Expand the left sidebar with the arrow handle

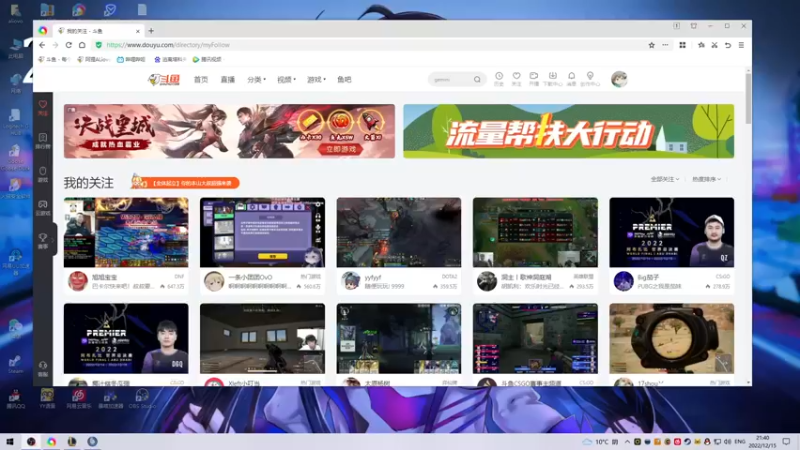tap(54, 240)
